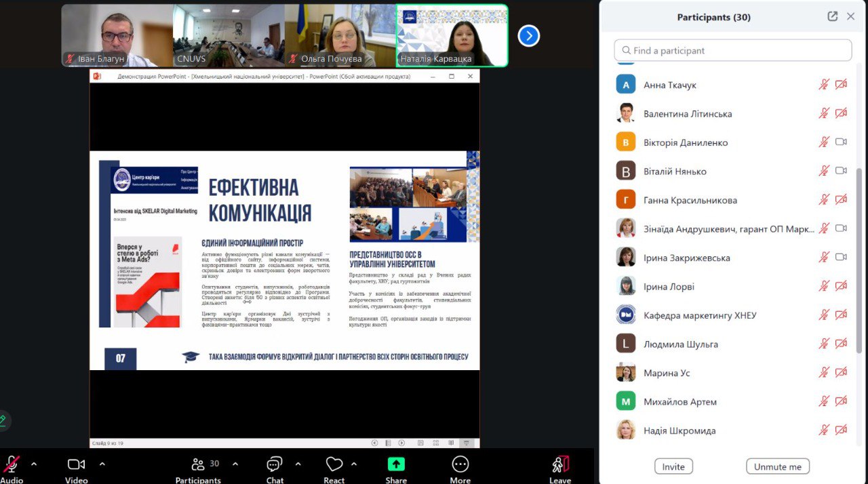Open the Chat panel icon
Screen dimensions: 868x484
point(274,464)
